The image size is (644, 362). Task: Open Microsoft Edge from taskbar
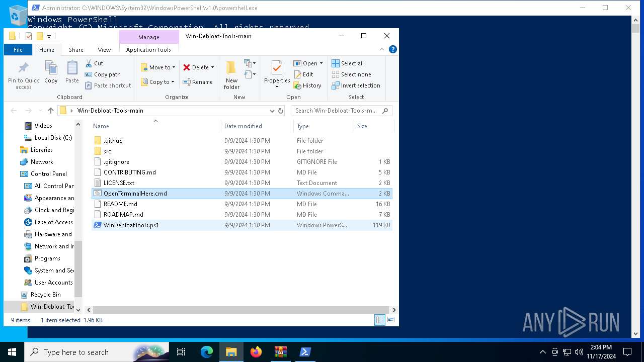pos(207,352)
